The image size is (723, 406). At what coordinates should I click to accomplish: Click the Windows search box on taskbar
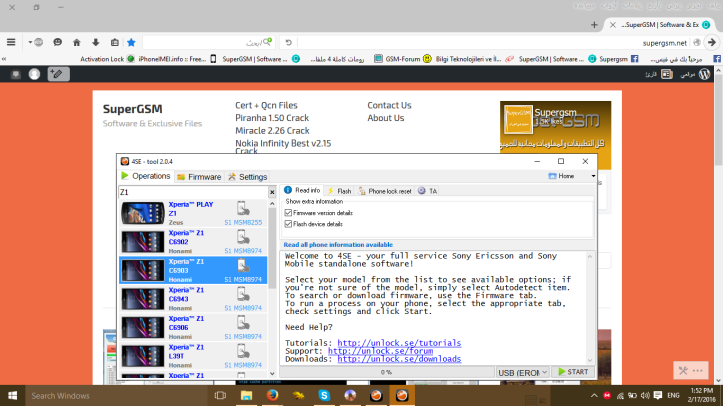tap(116, 395)
